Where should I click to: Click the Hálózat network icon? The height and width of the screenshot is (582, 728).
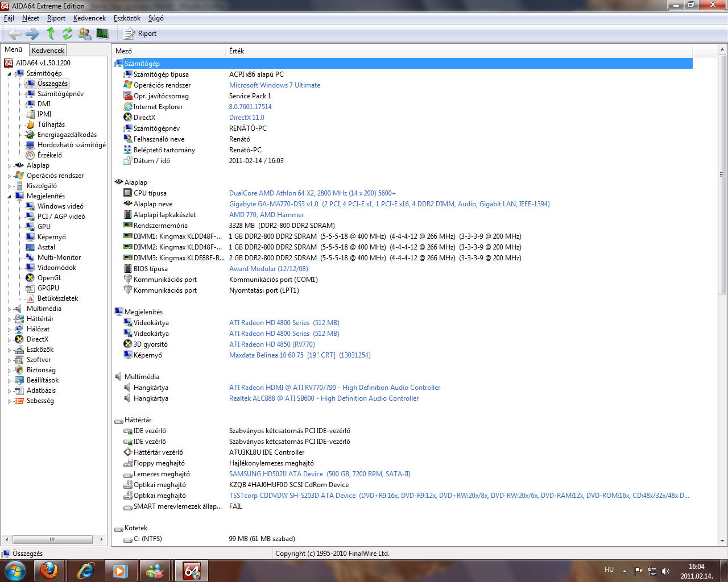19,329
